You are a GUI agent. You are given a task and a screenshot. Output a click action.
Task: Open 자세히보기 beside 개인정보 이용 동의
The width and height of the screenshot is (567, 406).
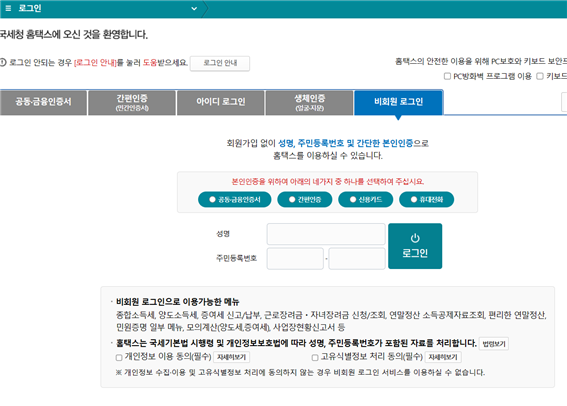[x=231, y=357]
